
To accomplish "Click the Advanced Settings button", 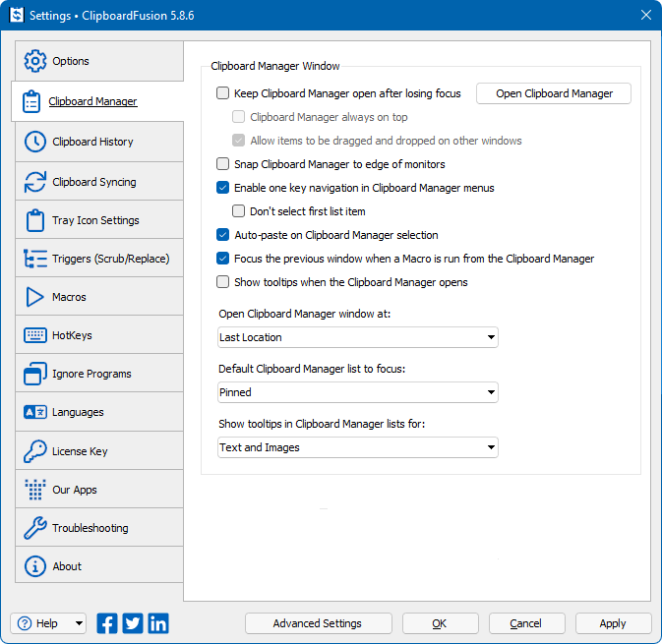I will [x=318, y=623].
